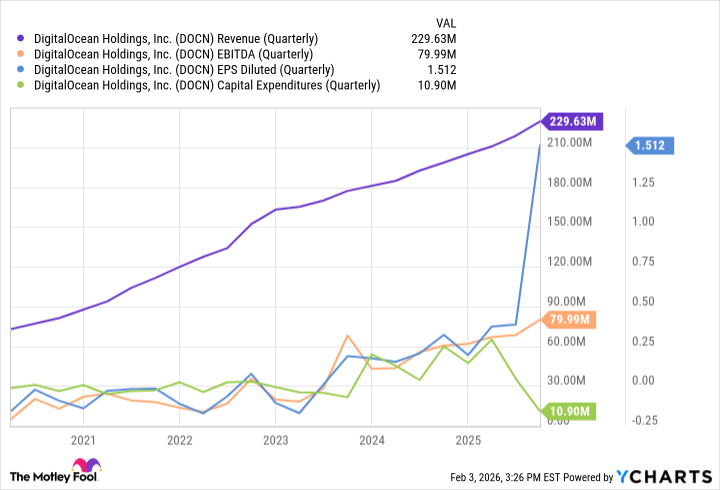
Task: Click the Motley Fool jester hat icon
Action: [x=86, y=468]
